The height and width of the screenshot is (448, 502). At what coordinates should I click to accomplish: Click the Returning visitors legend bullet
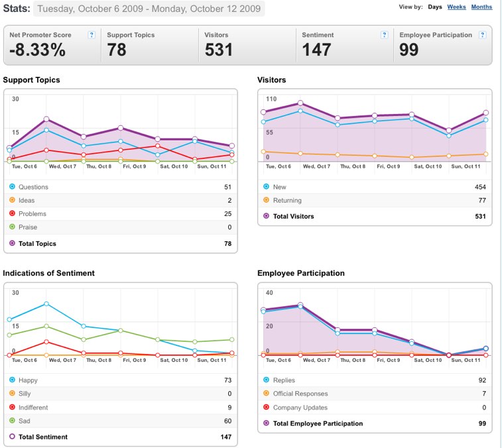click(x=266, y=200)
